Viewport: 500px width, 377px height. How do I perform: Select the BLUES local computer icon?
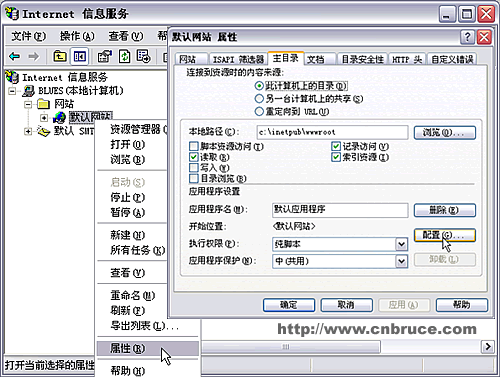click(28, 91)
